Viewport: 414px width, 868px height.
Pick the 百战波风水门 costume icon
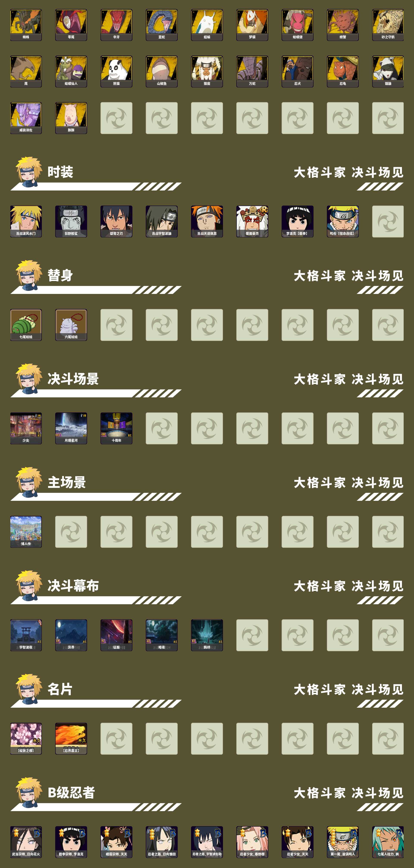click(x=26, y=221)
